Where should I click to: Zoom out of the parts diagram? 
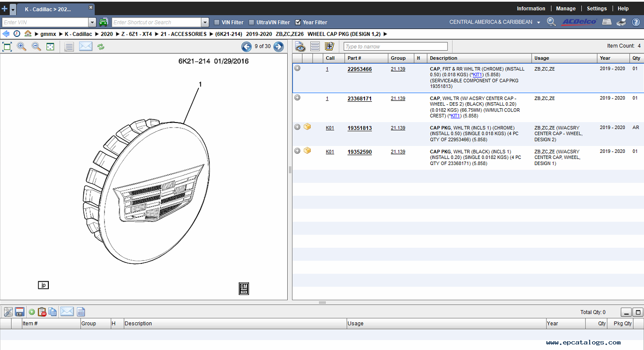[x=36, y=47]
